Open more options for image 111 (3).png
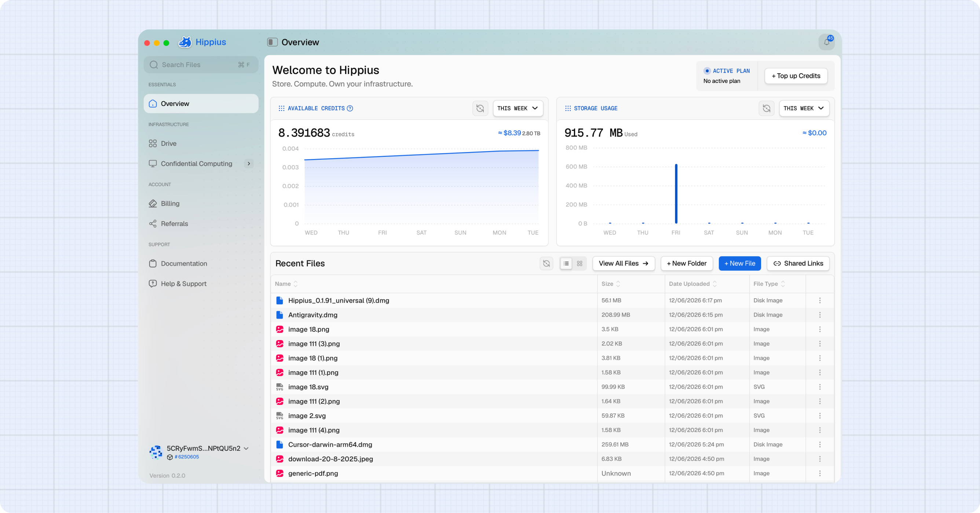The image size is (980, 513). 820,343
